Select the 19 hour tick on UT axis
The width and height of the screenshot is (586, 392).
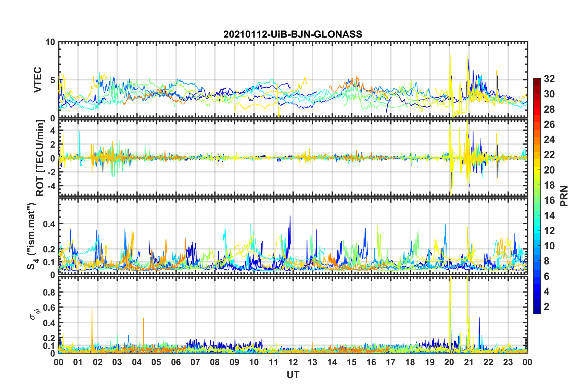click(x=430, y=362)
